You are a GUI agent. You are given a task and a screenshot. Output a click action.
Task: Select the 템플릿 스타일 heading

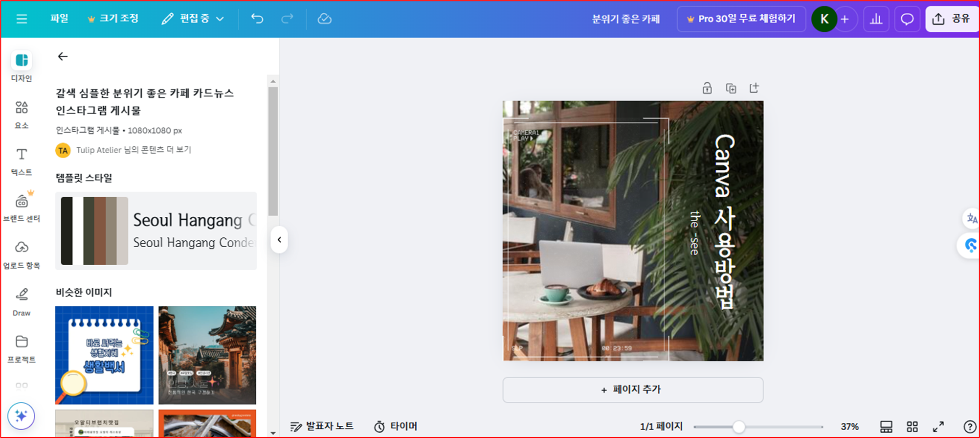(84, 178)
